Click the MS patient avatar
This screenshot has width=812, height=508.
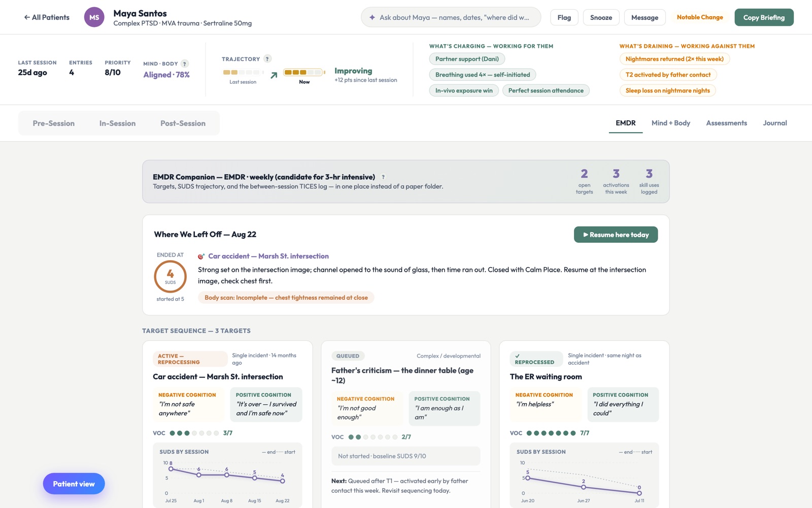94,17
